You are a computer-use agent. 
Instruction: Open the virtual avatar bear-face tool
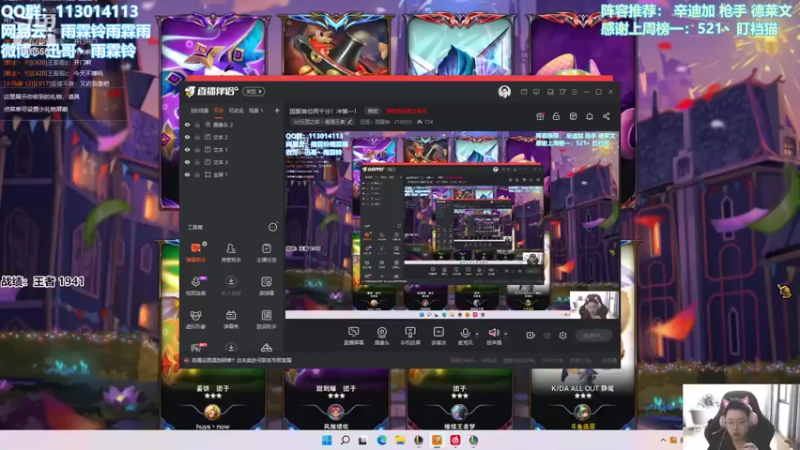196,319
